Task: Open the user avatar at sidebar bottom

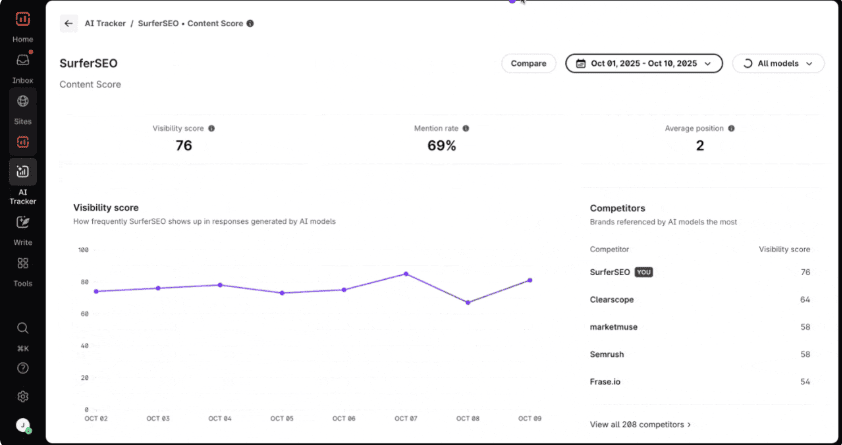Action: [23, 426]
